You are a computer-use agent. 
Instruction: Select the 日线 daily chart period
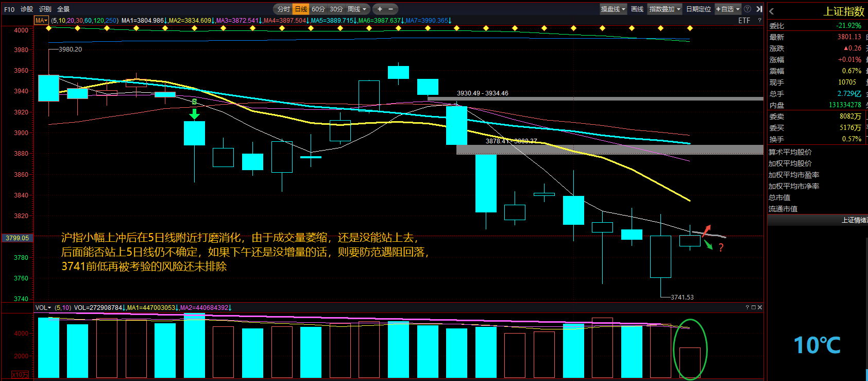tap(301, 9)
